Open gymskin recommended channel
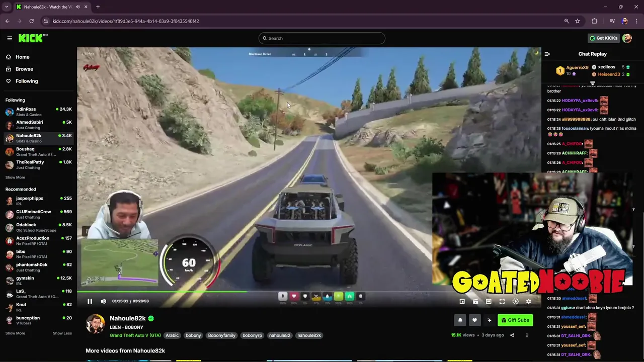Screen dimensions: 644x362 (x=38, y=281)
